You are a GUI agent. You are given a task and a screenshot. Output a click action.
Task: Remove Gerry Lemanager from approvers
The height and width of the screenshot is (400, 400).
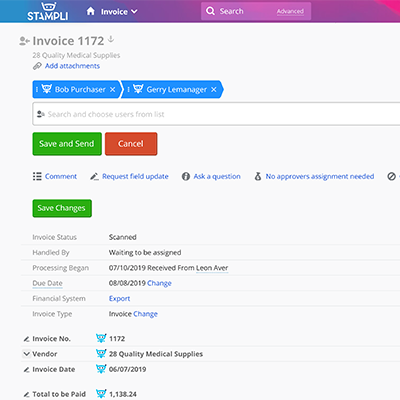[214, 89]
